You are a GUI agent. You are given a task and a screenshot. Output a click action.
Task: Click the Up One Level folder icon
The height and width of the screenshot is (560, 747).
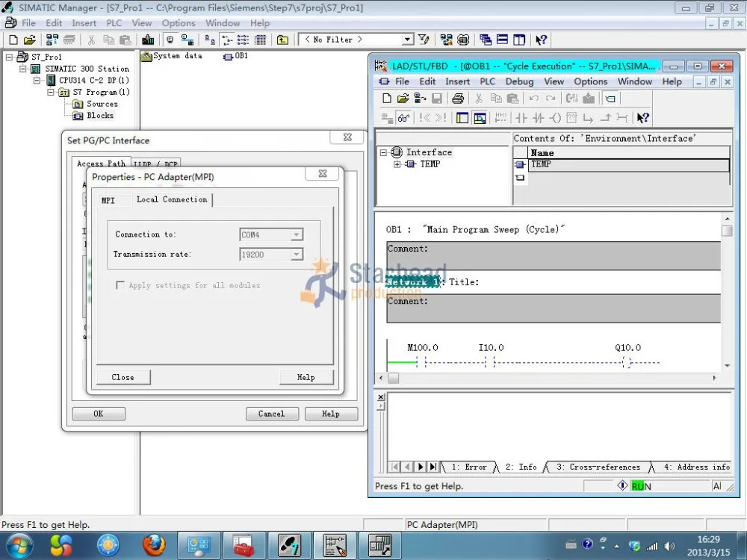tap(282, 40)
